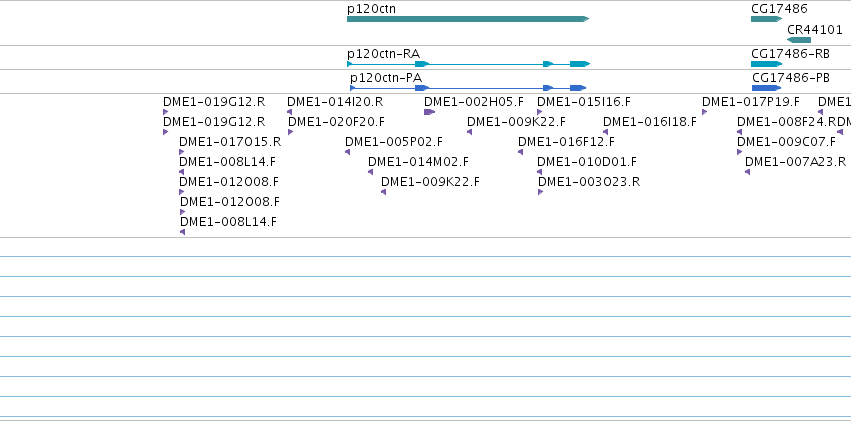Viewport: 851px width, 421px height.
Task: Select the DME1-015I16.F feature label
Action: point(584,101)
